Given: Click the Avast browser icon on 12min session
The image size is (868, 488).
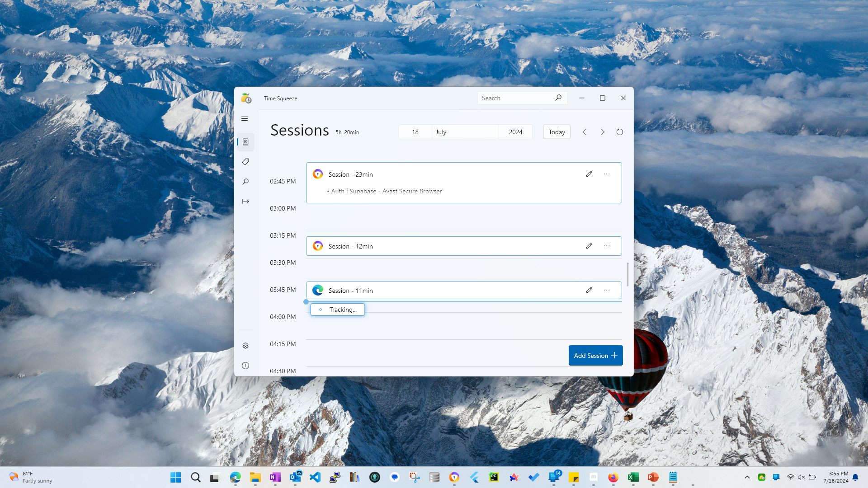Looking at the screenshot, I should point(318,246).
